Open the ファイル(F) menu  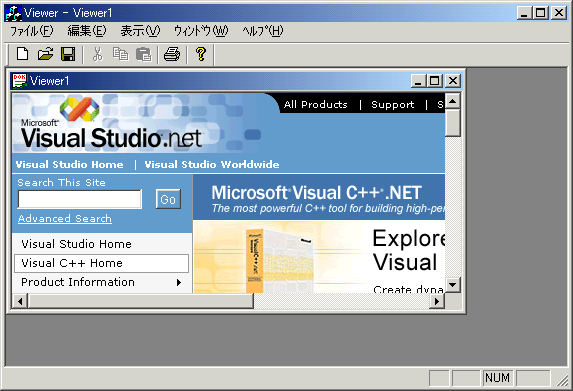pyautogui.click(x=31, y=31)
